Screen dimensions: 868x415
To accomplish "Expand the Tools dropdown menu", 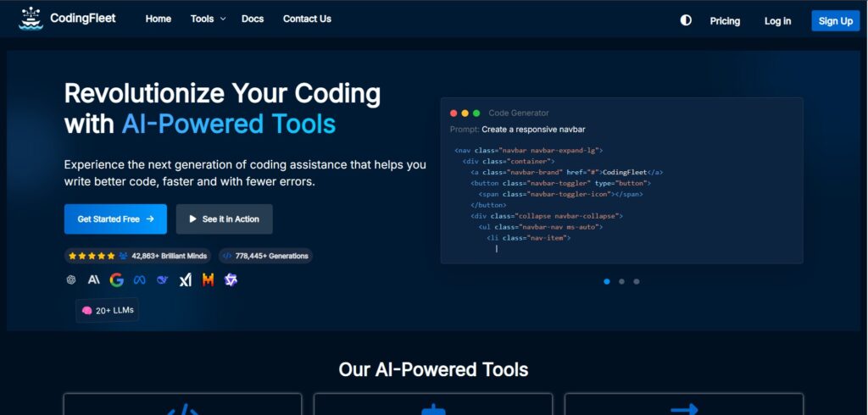I will pyautogui.click(x=208, y=19).
